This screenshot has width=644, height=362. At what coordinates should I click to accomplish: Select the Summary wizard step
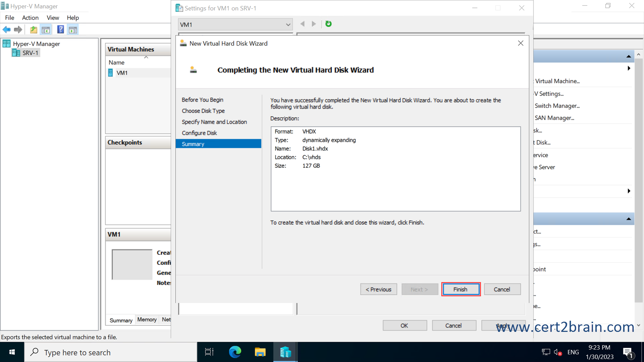[x=219, y=144]
